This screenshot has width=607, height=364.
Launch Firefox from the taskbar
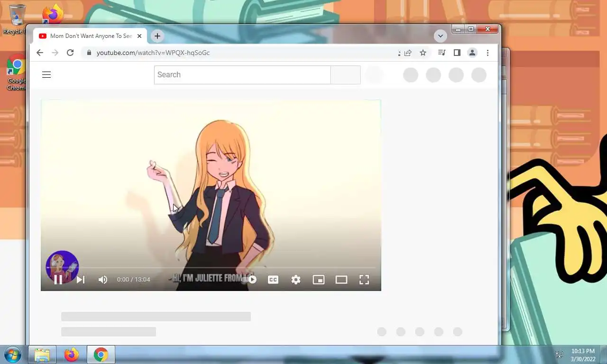(x=72, y=355)
